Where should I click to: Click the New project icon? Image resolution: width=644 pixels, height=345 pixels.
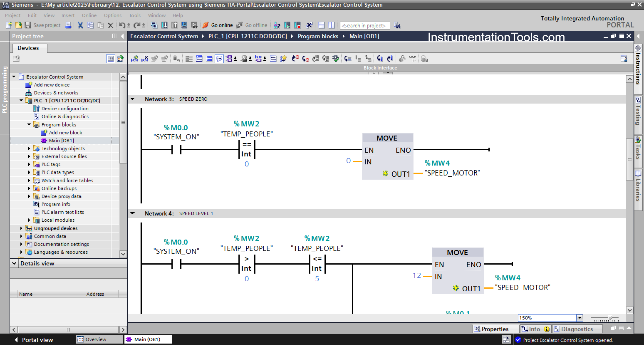9,25
